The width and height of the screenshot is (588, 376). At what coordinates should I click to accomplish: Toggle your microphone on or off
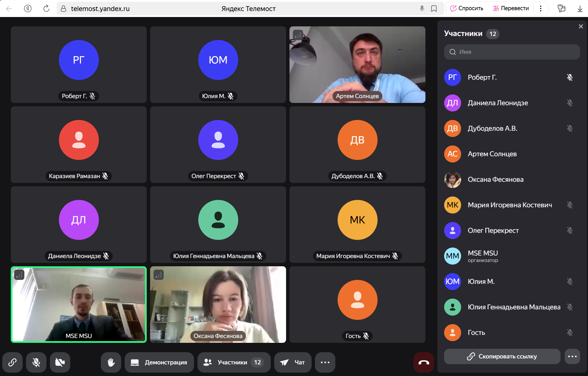(x=36, y=362)
